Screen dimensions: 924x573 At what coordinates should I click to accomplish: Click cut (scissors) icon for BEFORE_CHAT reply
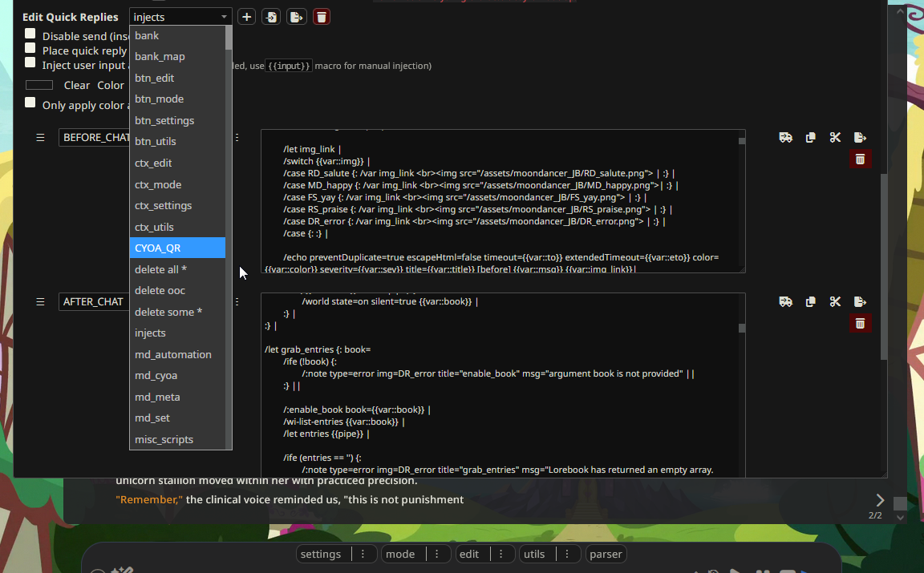(835, 137)
